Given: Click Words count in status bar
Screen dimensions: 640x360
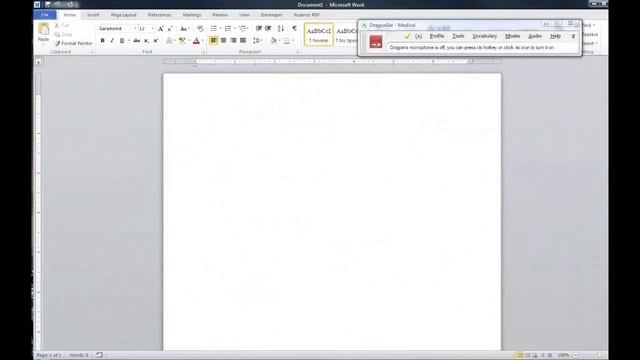Looking at the screenshot, I should (79, 355).
